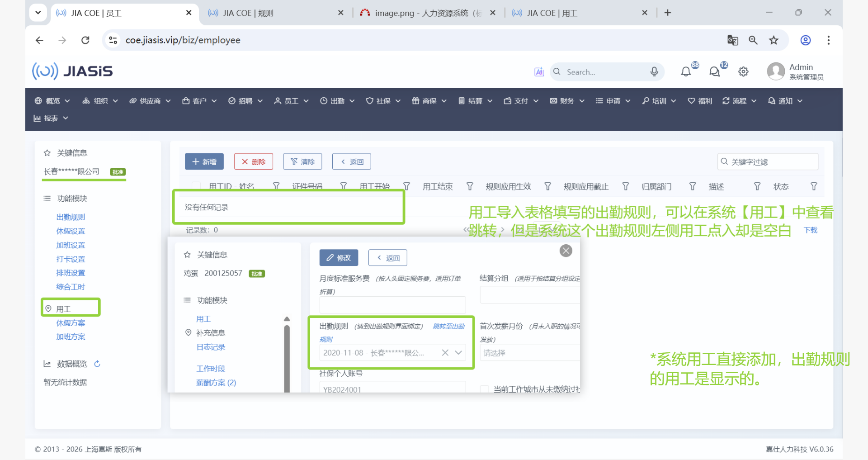The height and width of the screenshot is (460, 868).
Task: Open the 出勤 menu in navigation bar
Action: 337,101
